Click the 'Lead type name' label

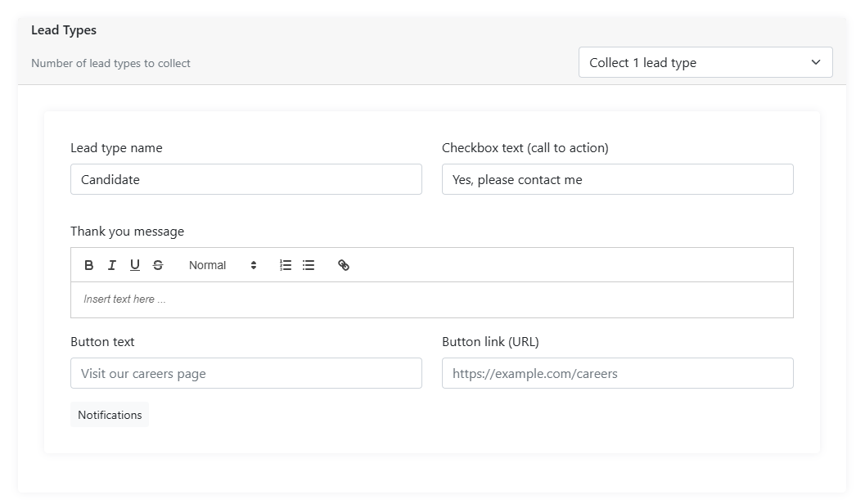click(x=116, y=148)
